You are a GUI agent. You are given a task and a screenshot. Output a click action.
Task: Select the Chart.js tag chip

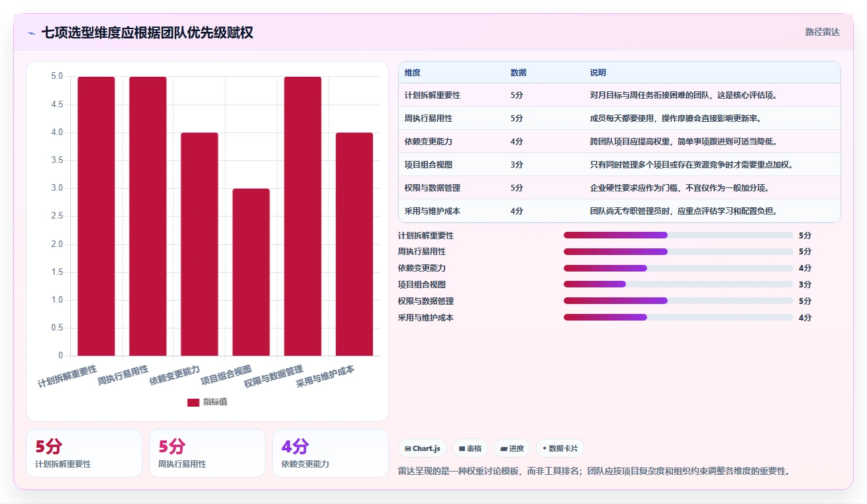click(x=423, y=448)
